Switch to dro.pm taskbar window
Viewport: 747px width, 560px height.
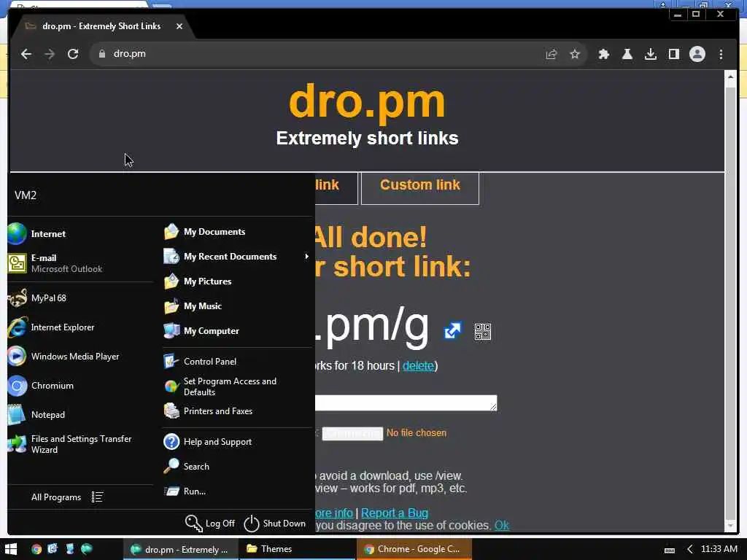179,549
